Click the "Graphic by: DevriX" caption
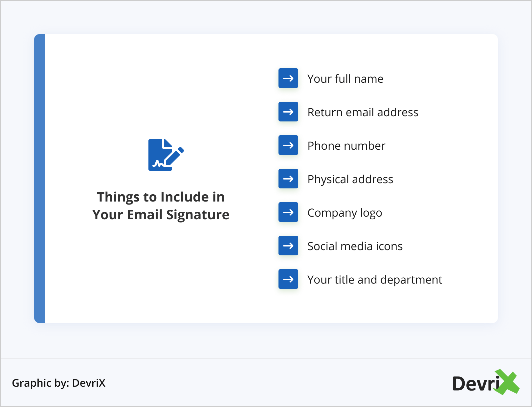Image resolution: width=532 pixels, height=407 pixels. [58, 383]
